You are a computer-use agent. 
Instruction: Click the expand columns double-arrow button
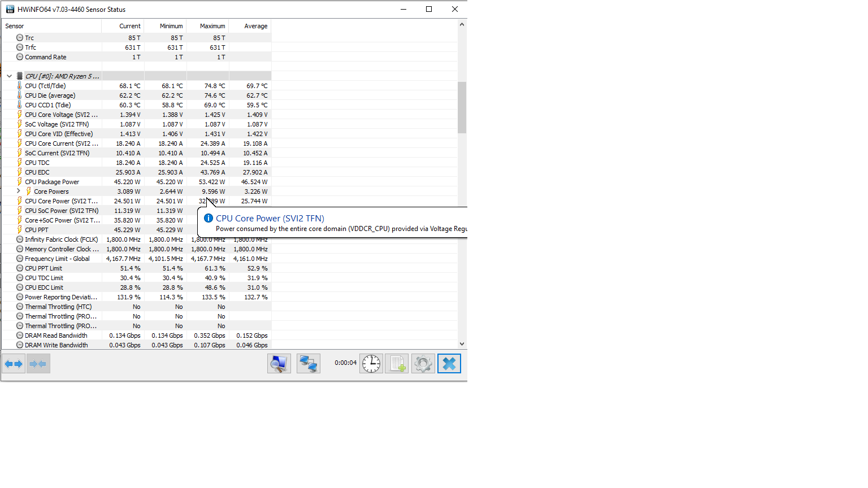14,364
